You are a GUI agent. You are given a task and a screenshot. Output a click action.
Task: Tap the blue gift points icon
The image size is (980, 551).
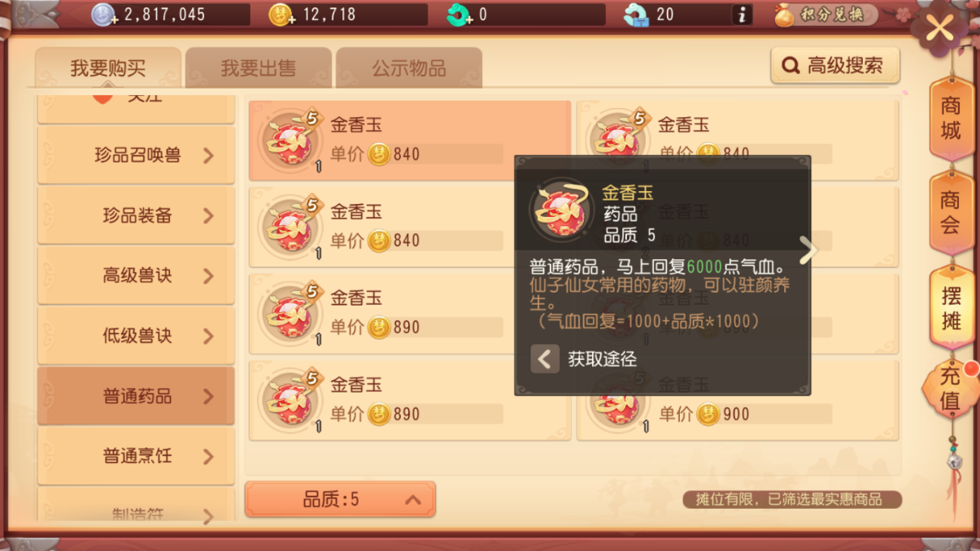click(637, 15)
